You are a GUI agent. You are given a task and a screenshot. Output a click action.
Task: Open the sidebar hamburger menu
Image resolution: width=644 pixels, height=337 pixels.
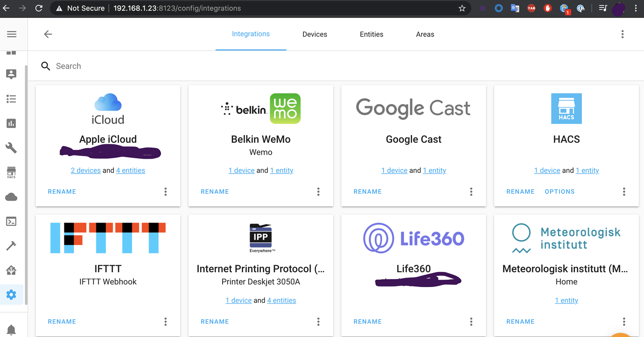[x=12, y=34]
